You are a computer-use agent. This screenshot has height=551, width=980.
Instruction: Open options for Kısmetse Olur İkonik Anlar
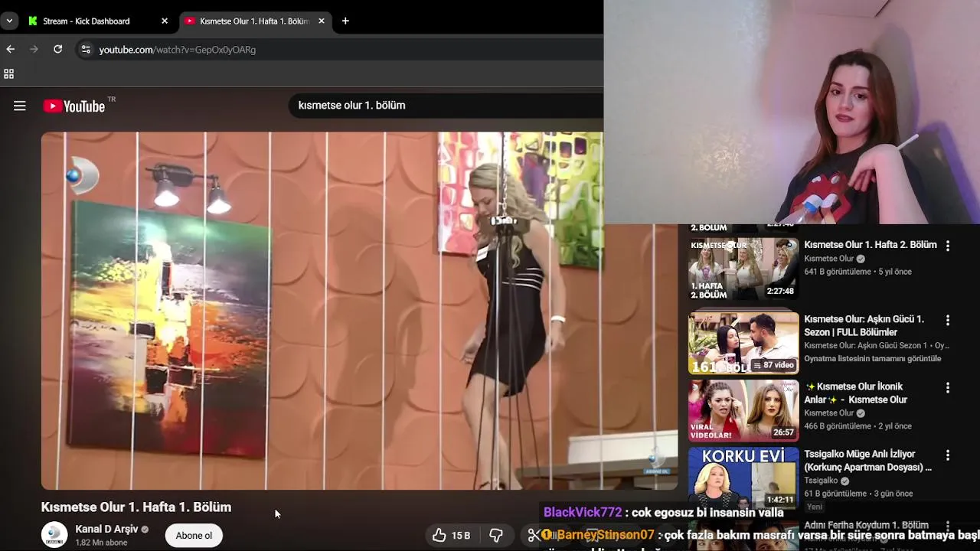[948, 387]
